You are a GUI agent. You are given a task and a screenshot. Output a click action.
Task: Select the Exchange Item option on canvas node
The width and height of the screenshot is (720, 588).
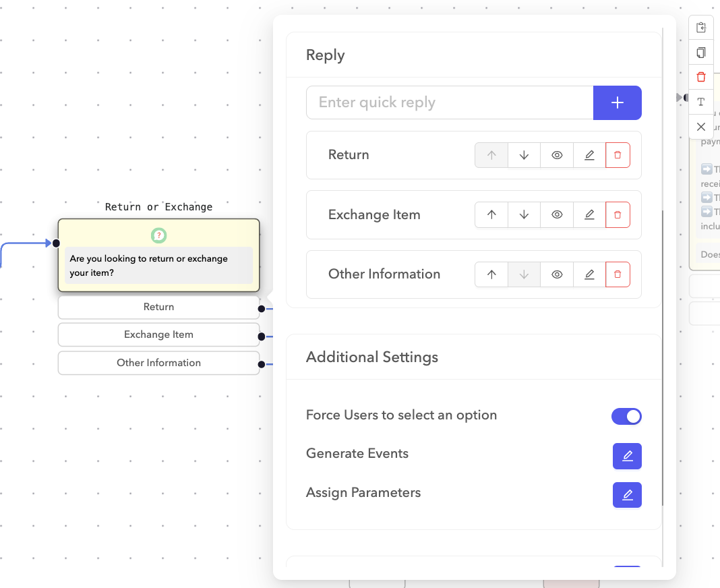[158, 334]
